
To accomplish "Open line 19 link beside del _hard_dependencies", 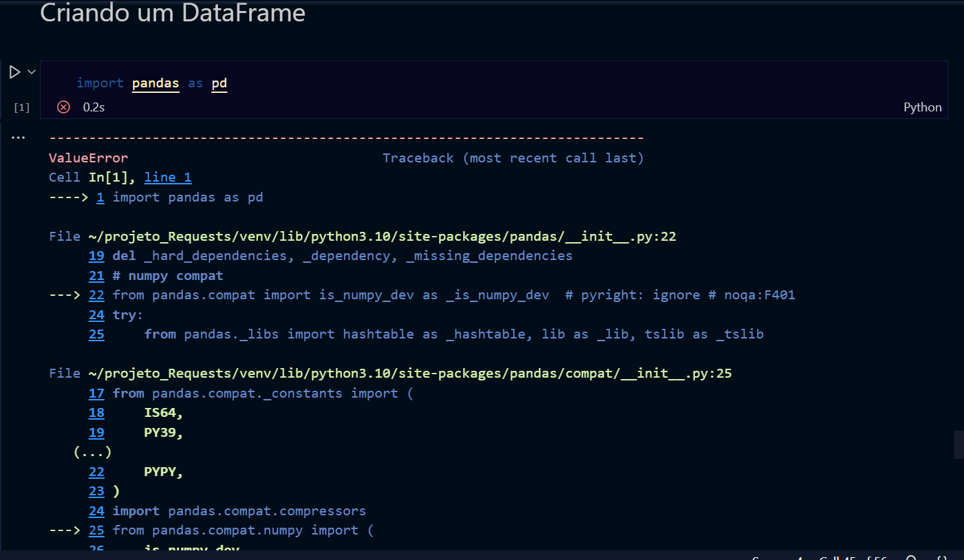I will tap(96, 256).
